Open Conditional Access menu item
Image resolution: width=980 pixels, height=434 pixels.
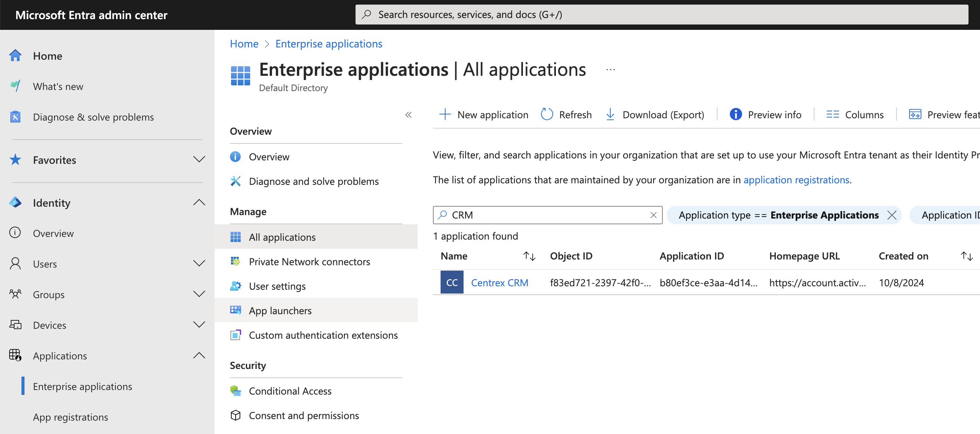[316, 391]
